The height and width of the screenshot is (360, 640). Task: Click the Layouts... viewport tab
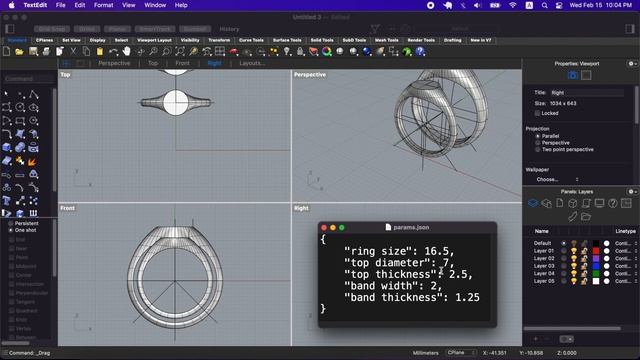coord(252,63)
